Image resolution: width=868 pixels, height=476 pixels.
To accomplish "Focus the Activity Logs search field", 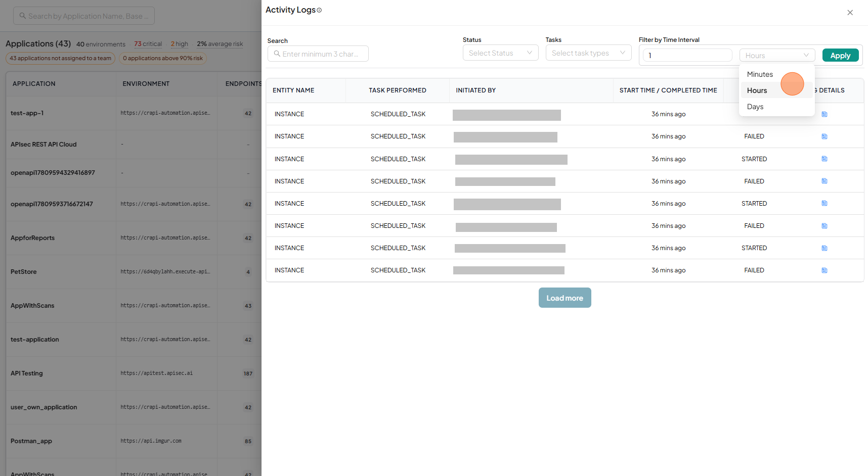I will pos(318,54).
